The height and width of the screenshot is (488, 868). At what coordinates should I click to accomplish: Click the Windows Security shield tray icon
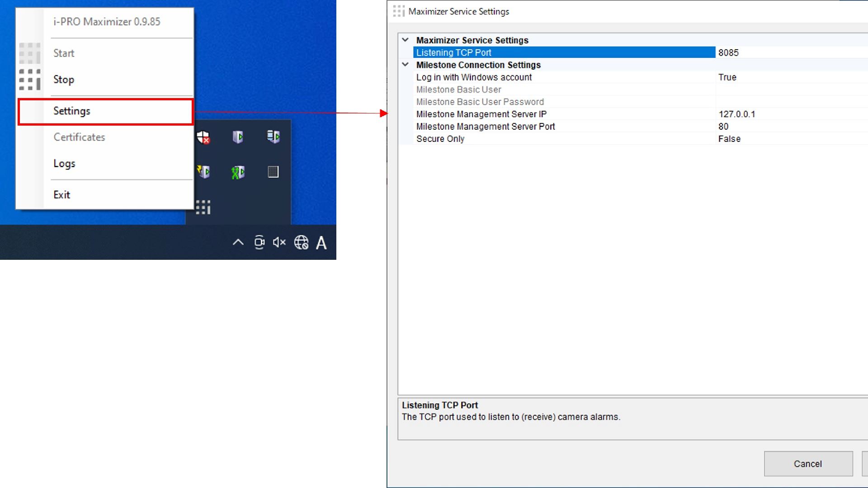(203, 137)
